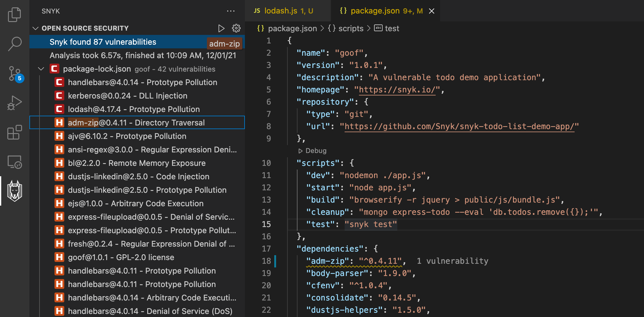The image size is (644, 317).
Task: Click the critical severity icon beside kerberos@0.0.24
Action: pos(59,96)
